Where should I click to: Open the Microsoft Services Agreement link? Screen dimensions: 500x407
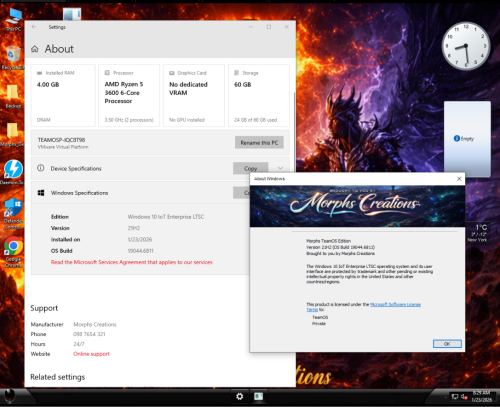[x=132, y=262]
